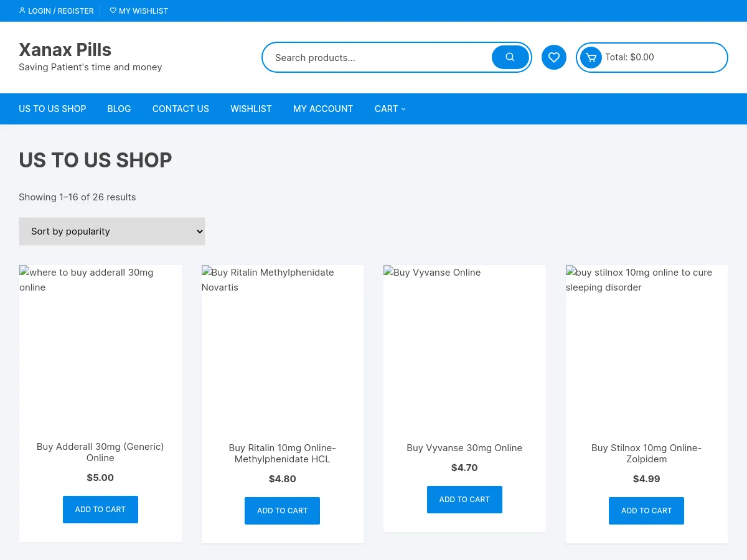
Task: Open the Buy Stilnox 10mg Online-Zolpidem title link
Action: 646,454
